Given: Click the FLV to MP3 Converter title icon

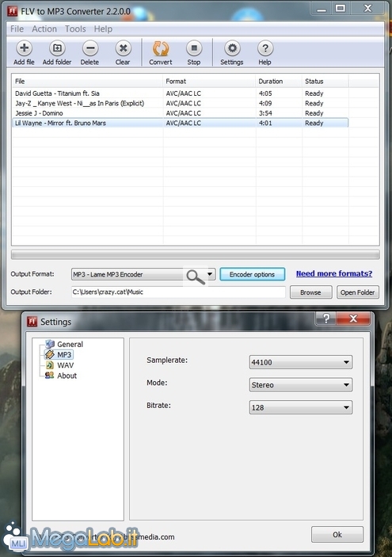Looking at the screenshot, I should click(13, 11).
